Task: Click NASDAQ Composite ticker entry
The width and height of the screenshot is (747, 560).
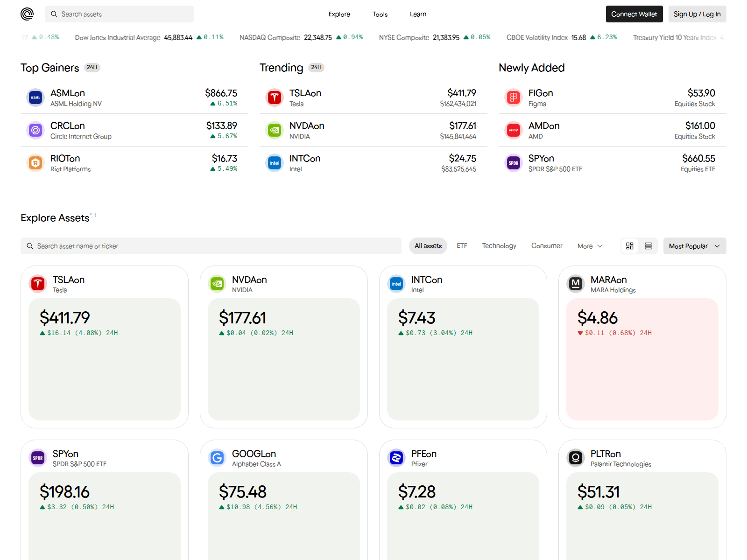Action: 301,37
